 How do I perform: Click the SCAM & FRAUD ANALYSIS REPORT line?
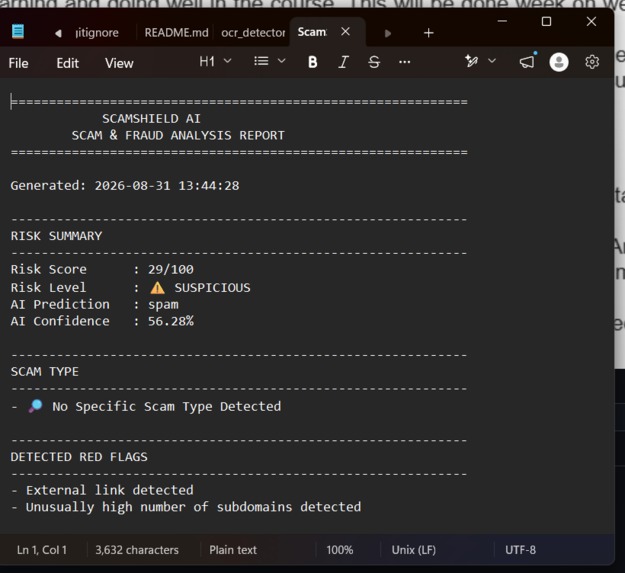point(178,135)
